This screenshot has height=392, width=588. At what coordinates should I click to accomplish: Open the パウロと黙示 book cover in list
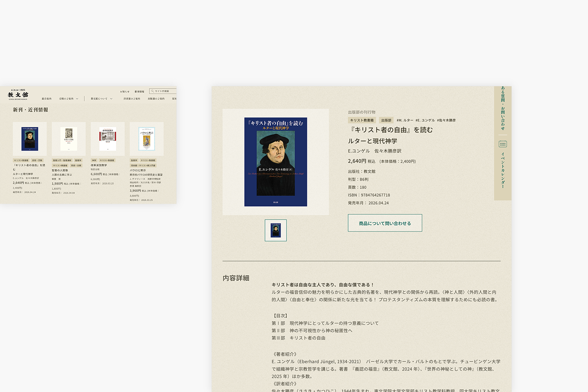point(147,139)
